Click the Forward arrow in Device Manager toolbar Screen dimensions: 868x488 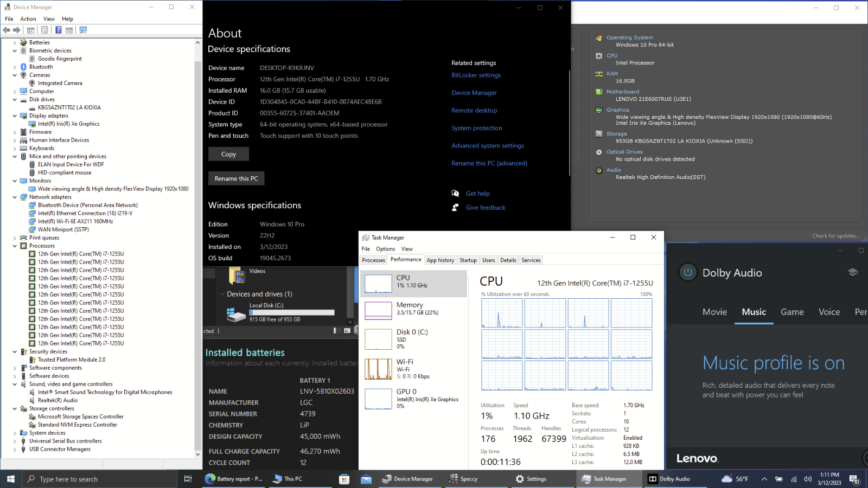tap(17, 30)
